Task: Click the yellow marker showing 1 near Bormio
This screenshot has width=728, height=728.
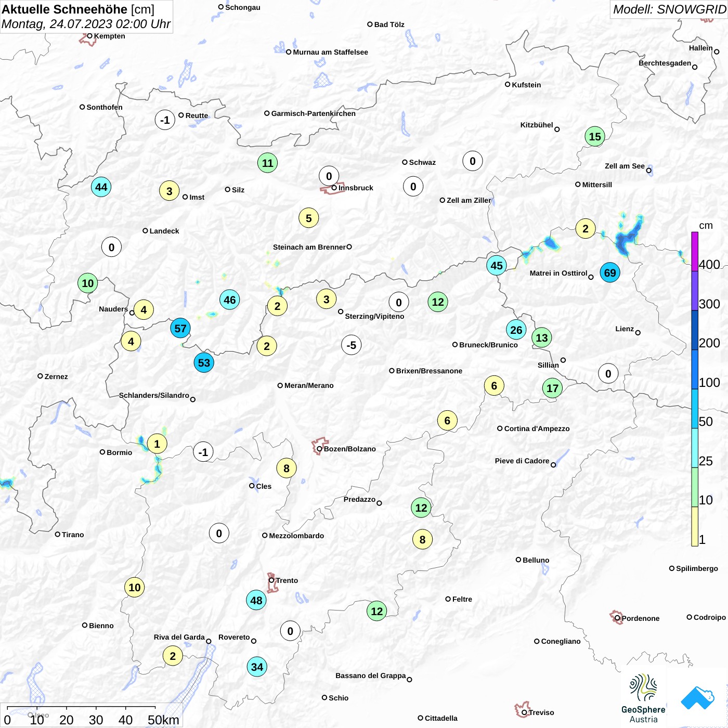Action: click(x=157, y=444)
